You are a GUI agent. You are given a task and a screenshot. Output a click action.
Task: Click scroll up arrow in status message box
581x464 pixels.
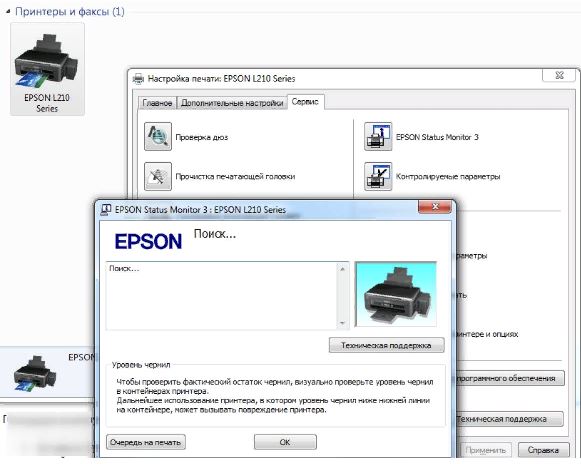[x=342, y=269]
